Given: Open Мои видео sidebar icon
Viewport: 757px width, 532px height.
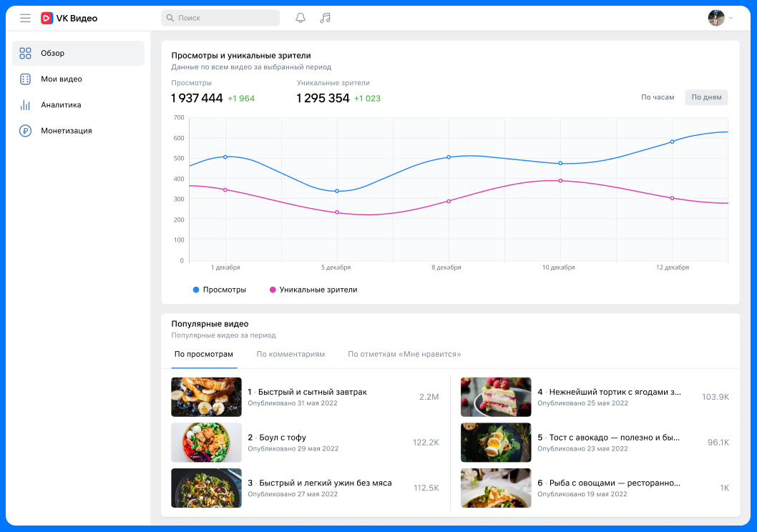Looking at the screenshot, I should 26,79.
